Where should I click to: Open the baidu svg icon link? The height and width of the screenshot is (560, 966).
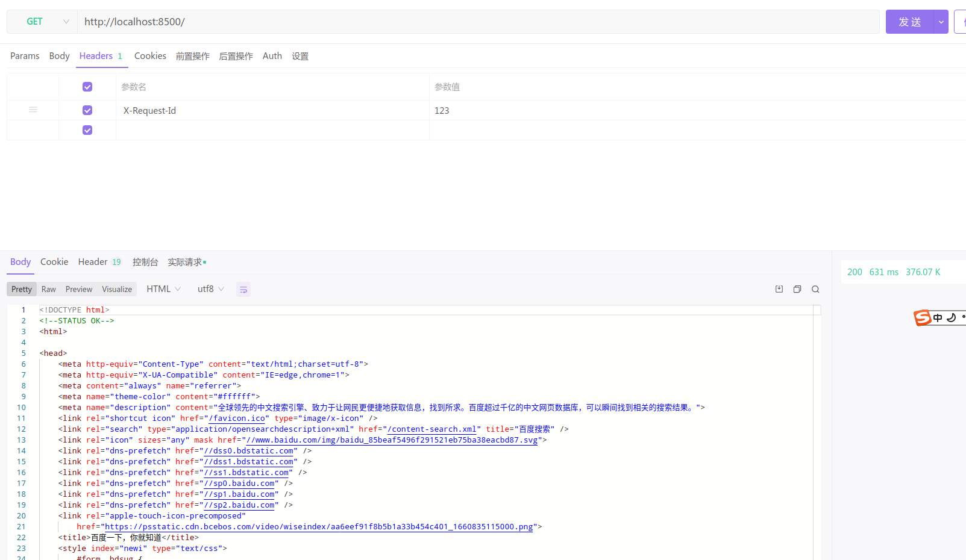(x=392, y=440)
